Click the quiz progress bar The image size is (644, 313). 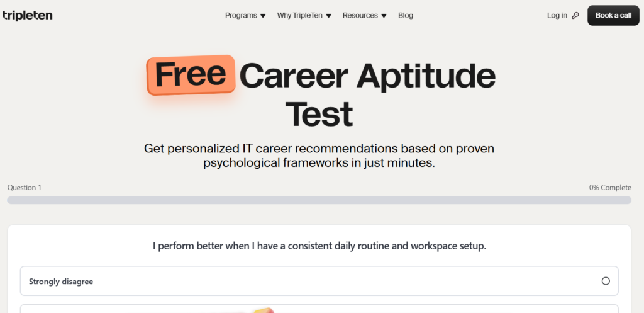[x=319, y=200]
